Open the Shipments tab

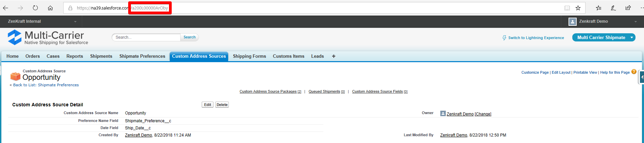[101, 56]
